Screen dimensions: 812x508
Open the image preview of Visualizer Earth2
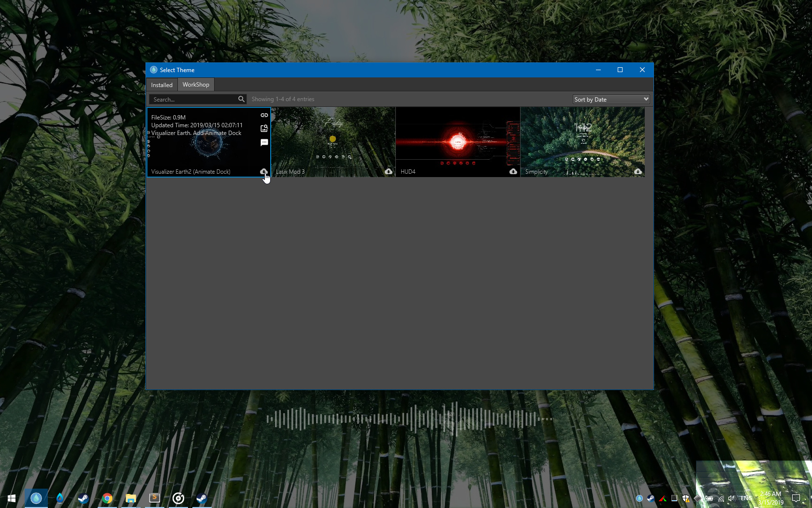tap(264, 129)
